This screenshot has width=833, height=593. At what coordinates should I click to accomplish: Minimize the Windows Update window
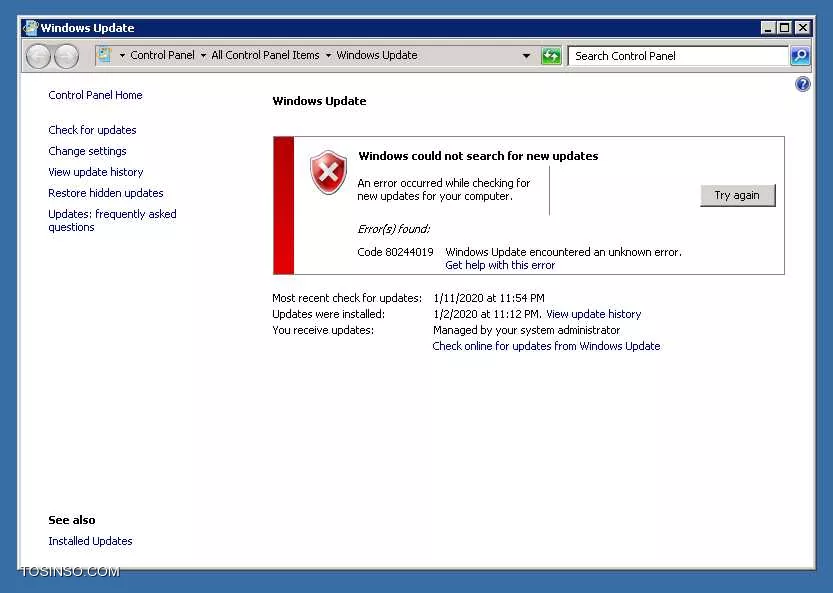point(768,28)
